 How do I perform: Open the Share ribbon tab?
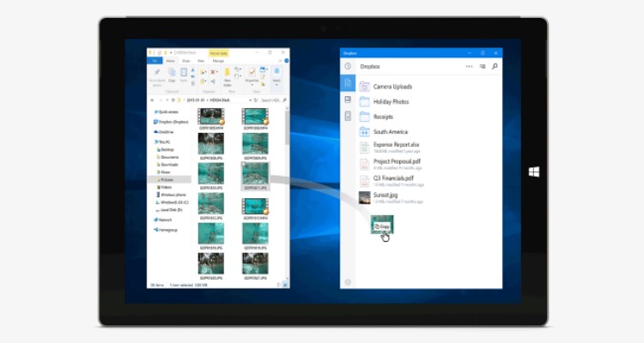(x=185, y=61)
